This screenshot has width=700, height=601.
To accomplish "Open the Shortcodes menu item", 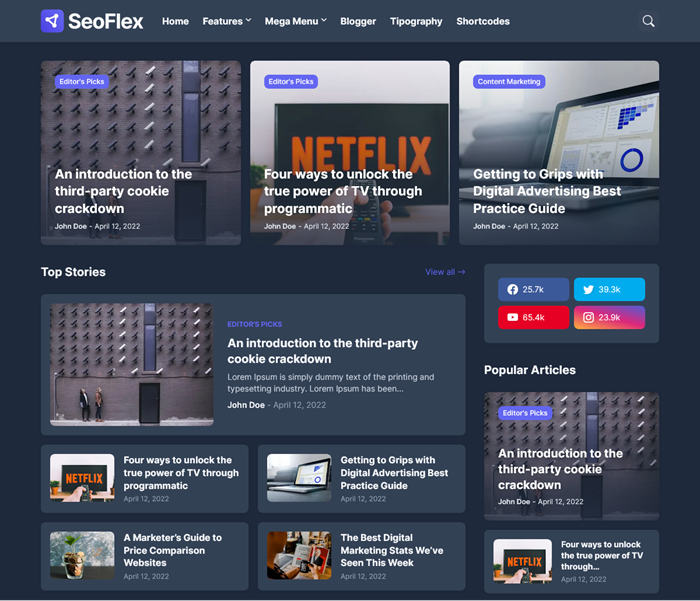I will point(483,21).
